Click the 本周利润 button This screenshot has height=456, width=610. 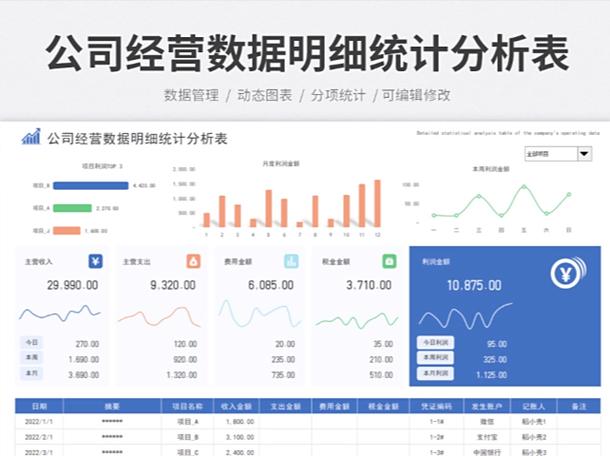coord(436,358)
